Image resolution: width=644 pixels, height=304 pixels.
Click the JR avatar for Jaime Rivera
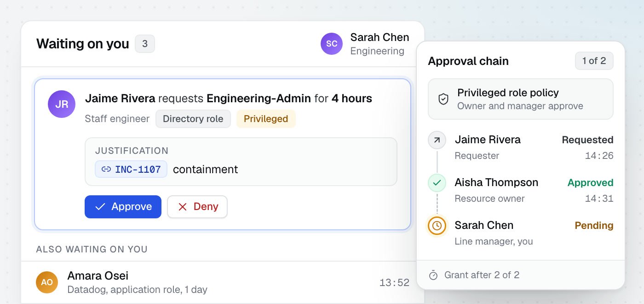coord(62,104)
